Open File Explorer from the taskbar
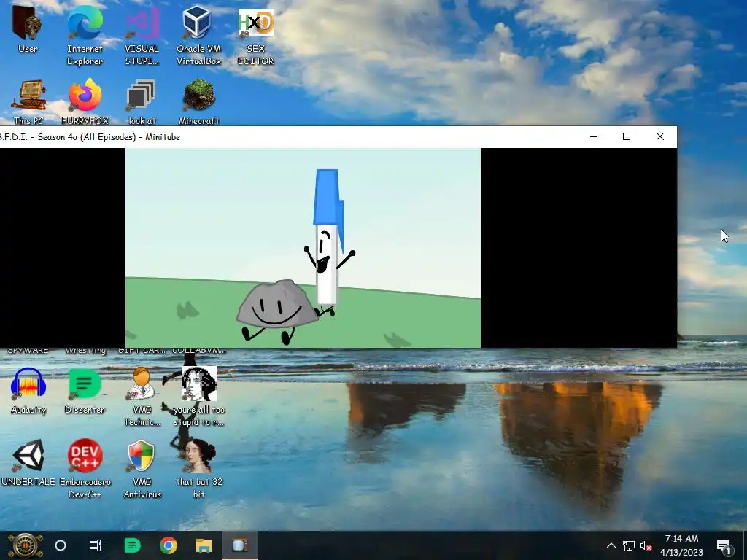 (204, 545)
